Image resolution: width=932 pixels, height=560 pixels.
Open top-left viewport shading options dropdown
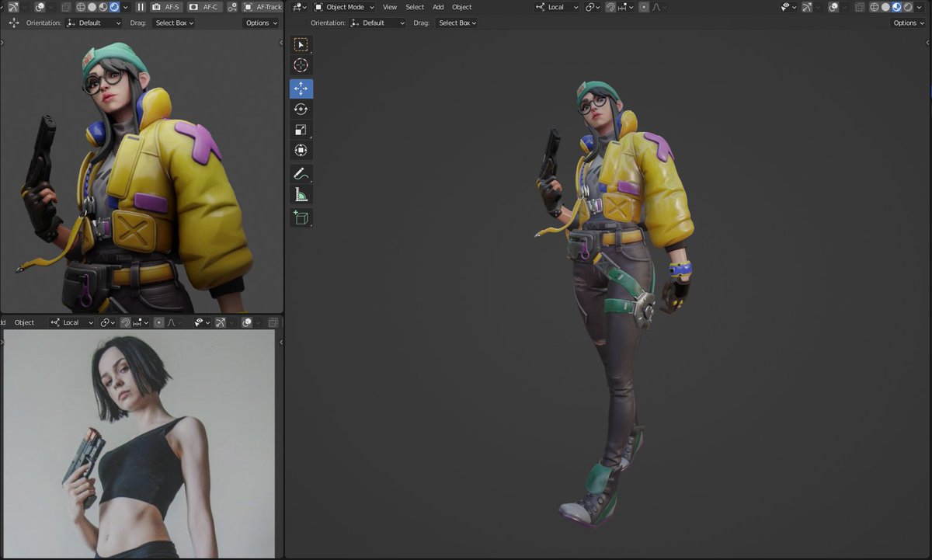tap(125, 7)
